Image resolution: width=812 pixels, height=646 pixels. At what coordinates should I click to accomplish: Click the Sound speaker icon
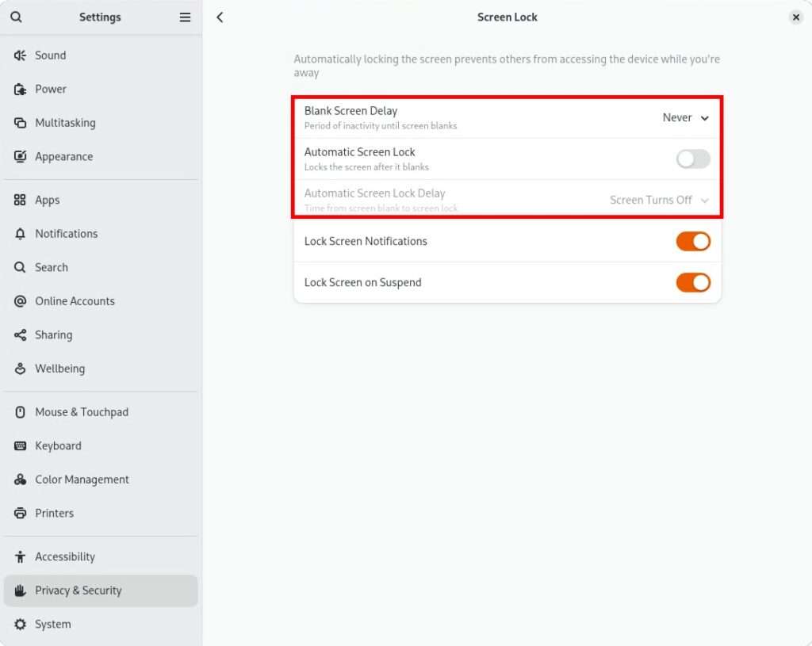[21, 55]
